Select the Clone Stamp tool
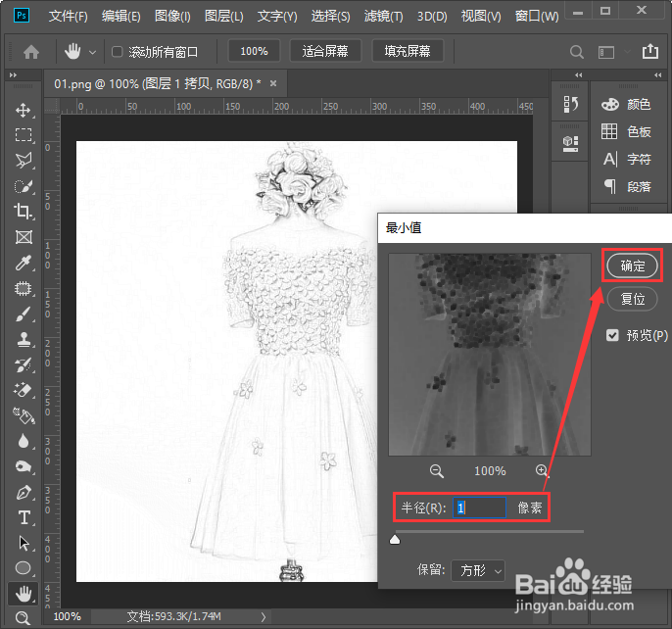672x629 pixels. tap(24, 340)
